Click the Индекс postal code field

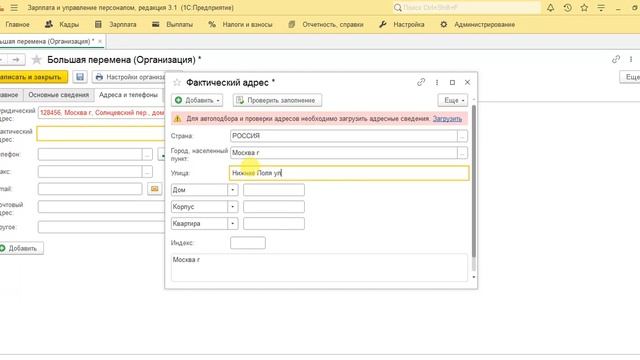point(248,243)
